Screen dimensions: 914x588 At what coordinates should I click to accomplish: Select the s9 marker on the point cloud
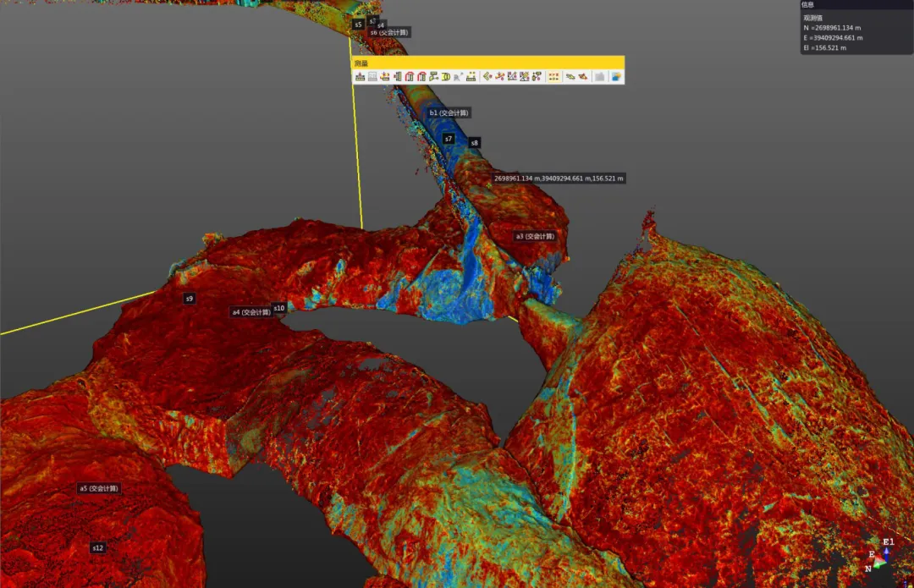[x=189, y=299]
